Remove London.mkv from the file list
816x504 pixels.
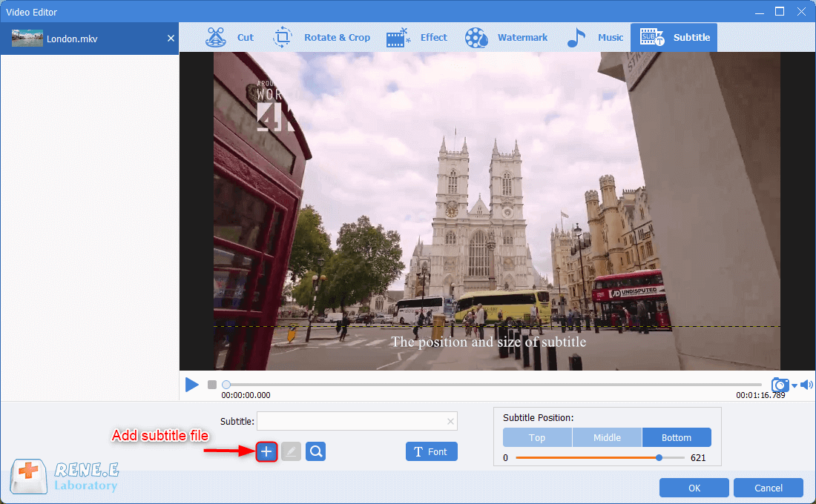coord(171,39)
